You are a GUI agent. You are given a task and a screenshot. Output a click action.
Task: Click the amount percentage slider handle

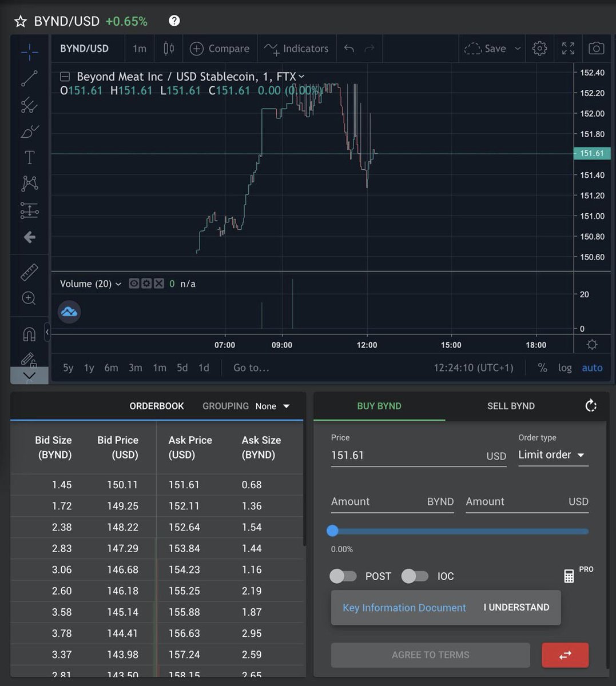pos(332,531)
